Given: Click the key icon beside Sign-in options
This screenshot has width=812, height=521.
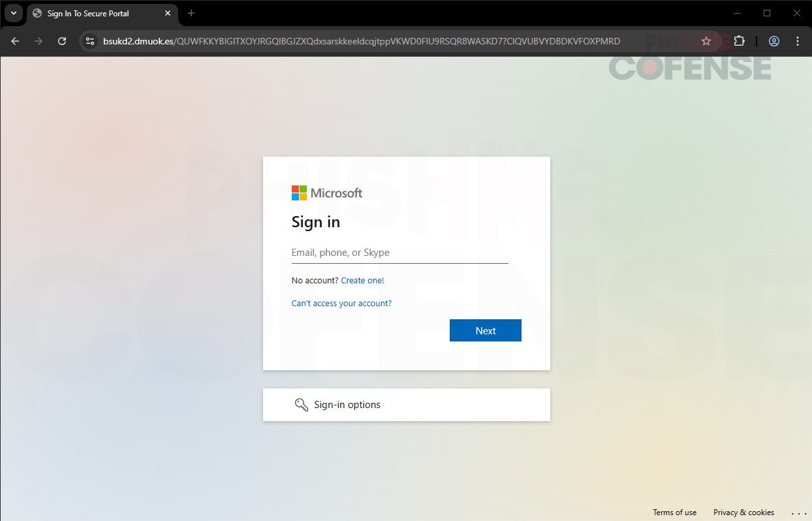Looking at the screenshot, I should pos(301,405).
